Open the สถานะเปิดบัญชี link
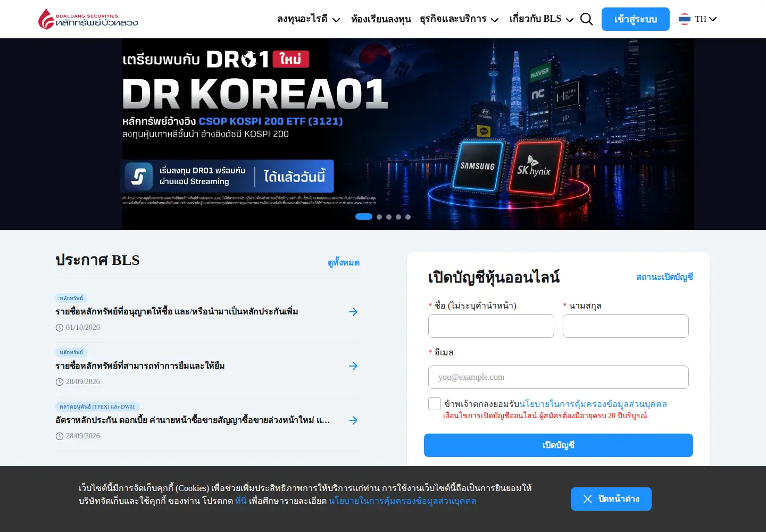 [664, 277]
